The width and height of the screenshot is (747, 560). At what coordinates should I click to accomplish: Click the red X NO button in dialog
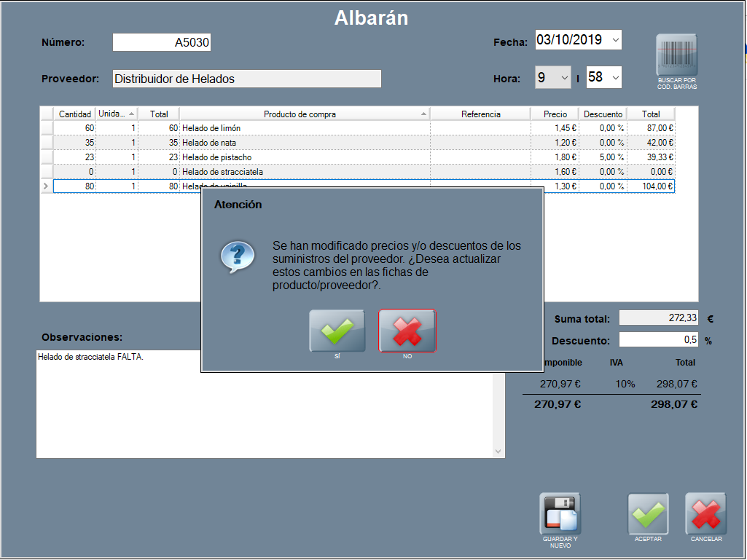(x=407, y=331)
